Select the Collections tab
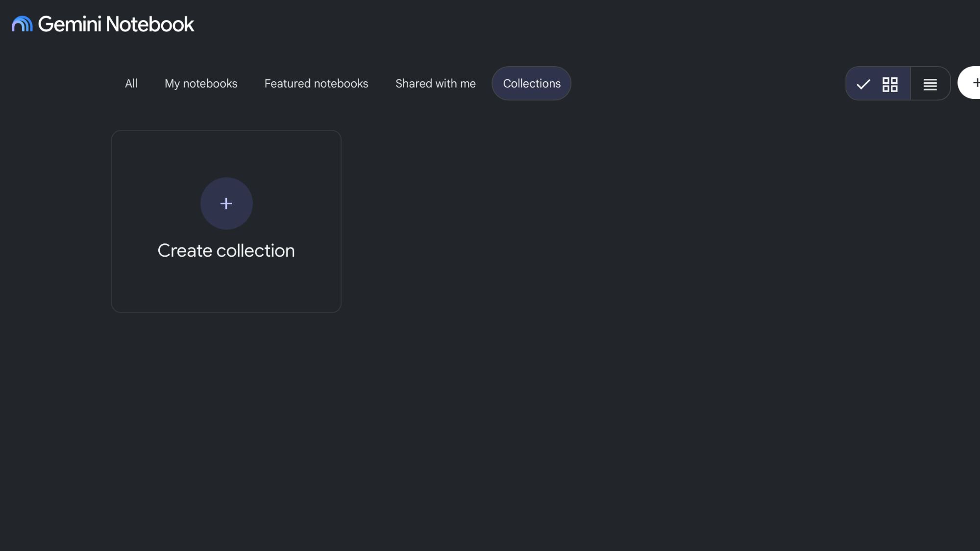980x551 pixels. tap(532, 84)
